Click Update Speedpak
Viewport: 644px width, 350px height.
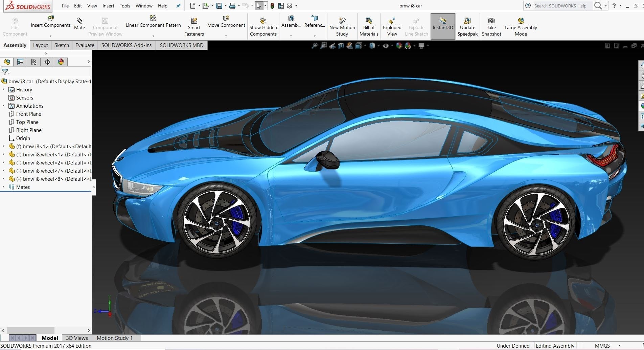click(x=467, y=27)
